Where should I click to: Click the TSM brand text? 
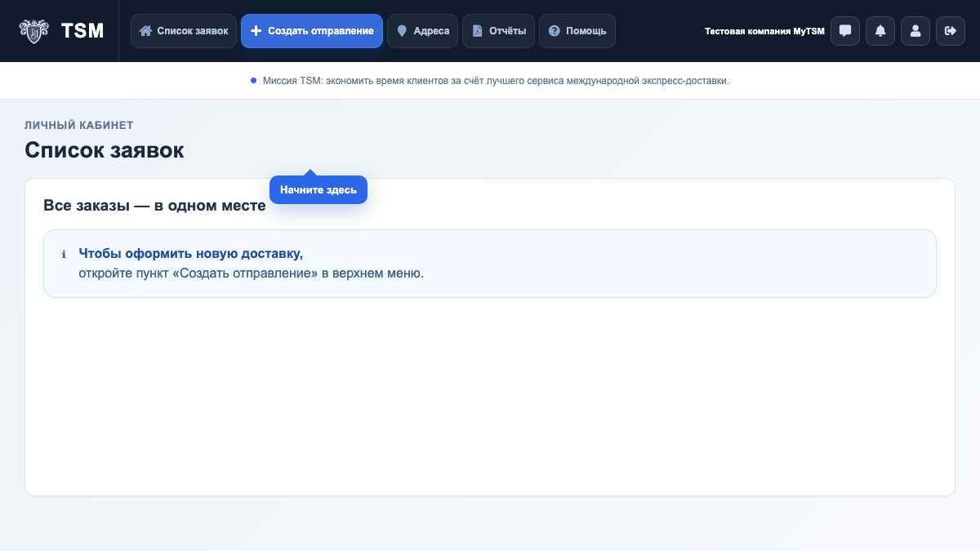pos(82,31)
